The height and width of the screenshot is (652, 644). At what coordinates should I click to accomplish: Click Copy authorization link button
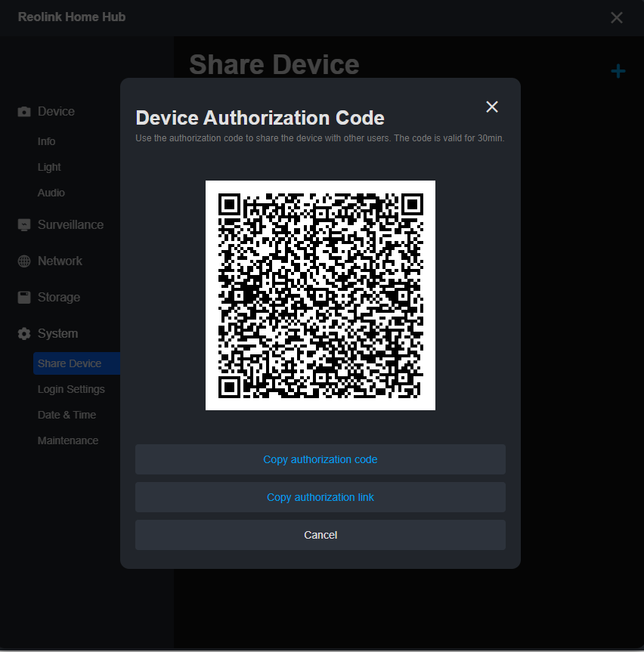click(320, 497)
